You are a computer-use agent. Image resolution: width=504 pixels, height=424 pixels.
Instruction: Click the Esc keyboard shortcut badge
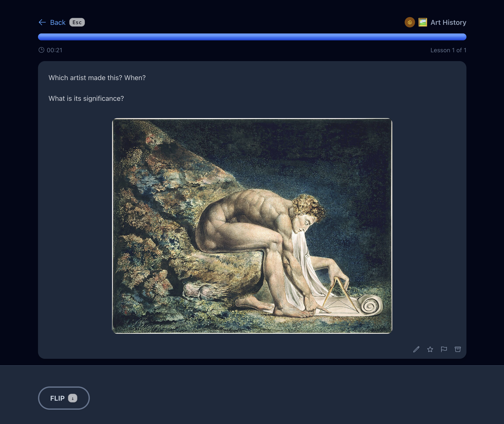(x=77, y=22)
